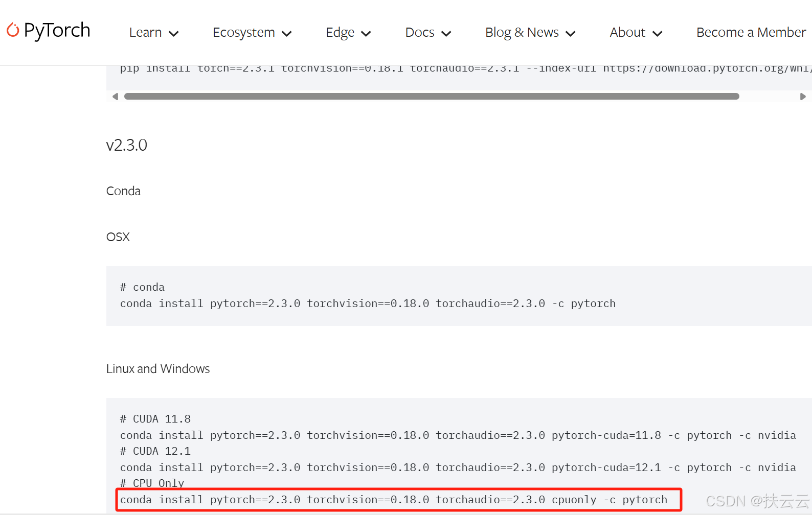Click the cpuonly conda install command
The width and height of the screenshot is (812, 515).
[394, 500]
